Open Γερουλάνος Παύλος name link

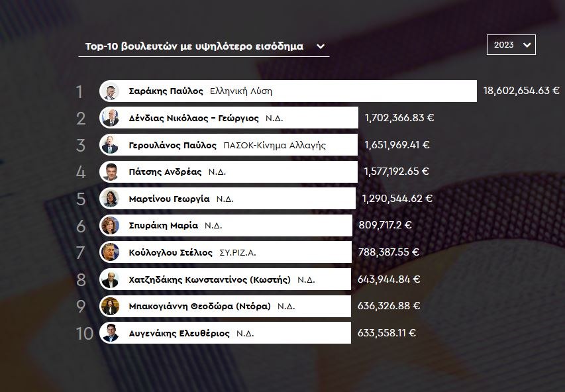[172, 145]
